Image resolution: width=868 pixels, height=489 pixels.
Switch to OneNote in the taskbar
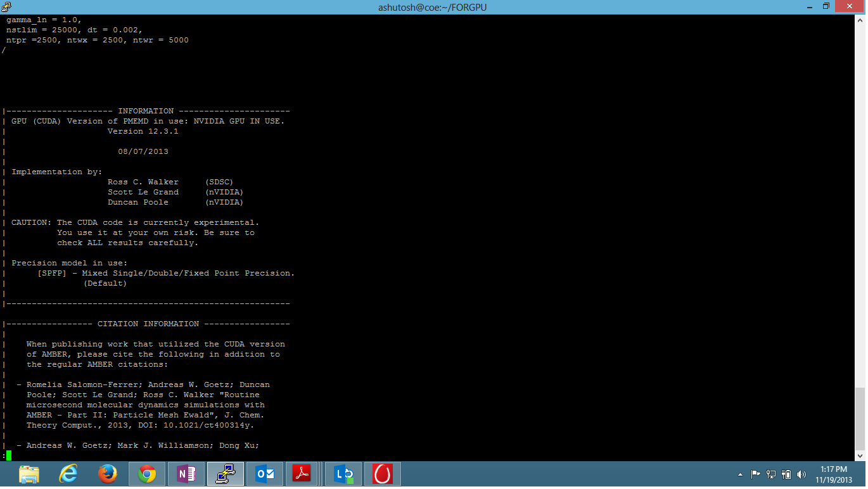point(186,474)
